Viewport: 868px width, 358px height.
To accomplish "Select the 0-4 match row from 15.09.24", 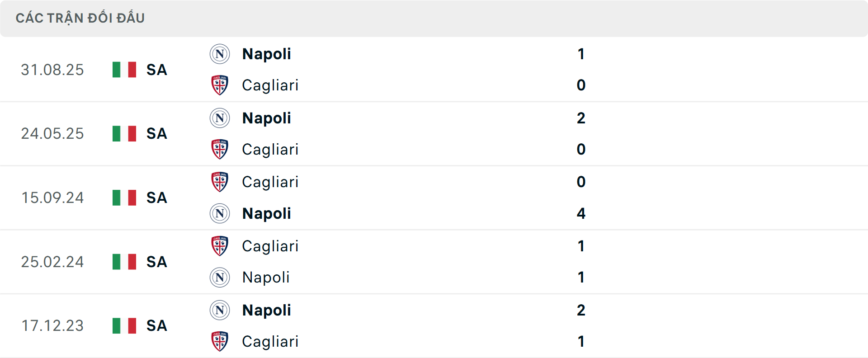I will tap(434, 198).
